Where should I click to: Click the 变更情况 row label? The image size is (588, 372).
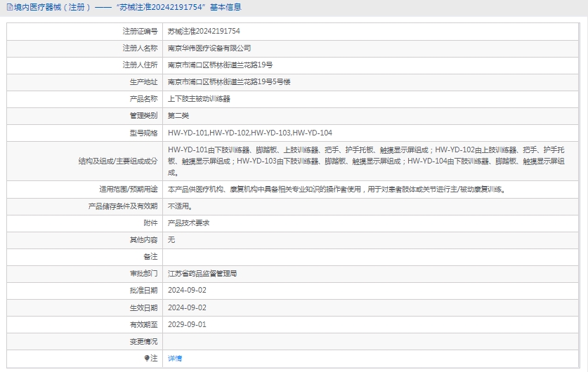click(143, 341)
